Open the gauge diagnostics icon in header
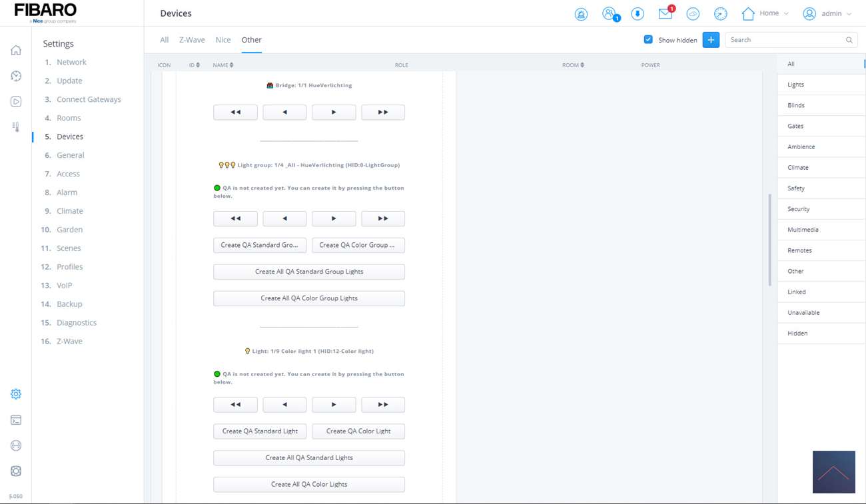The image size is (866, 504). coord(720,14)
